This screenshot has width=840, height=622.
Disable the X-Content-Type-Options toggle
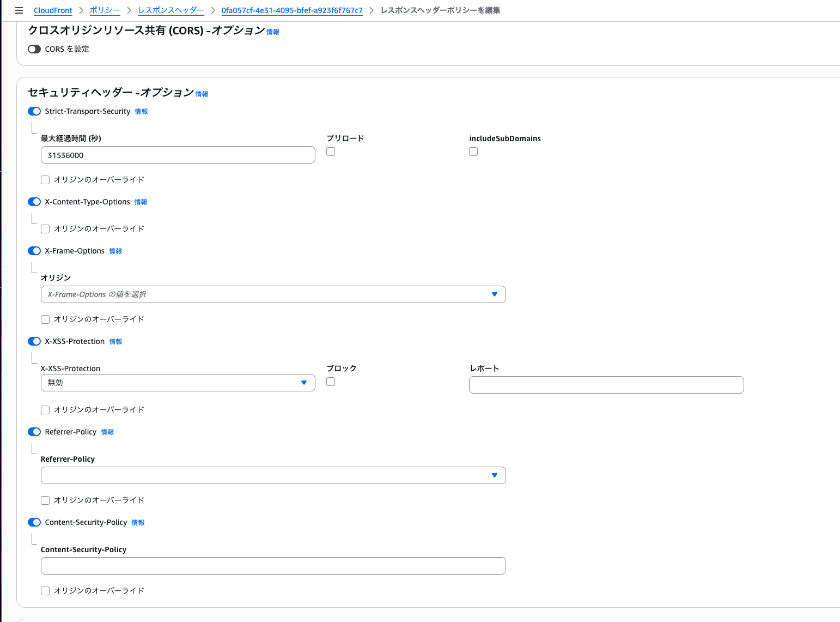34,202
